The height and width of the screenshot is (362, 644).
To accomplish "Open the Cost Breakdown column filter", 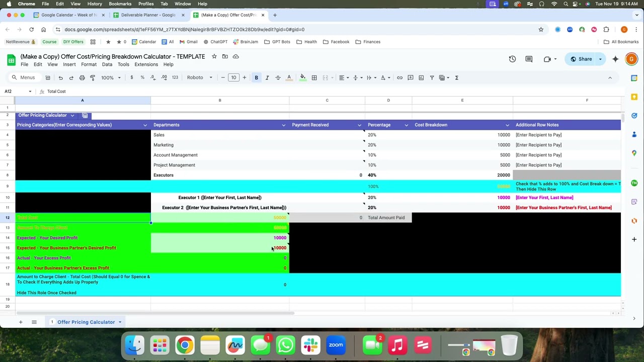I will (x=507, y=125).
